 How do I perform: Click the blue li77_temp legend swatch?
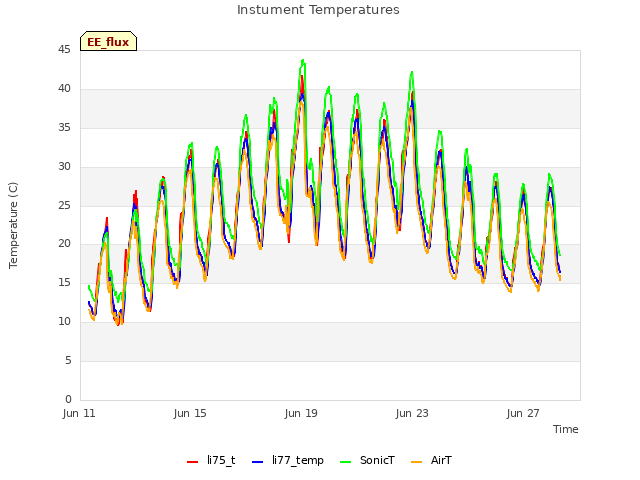258,462
